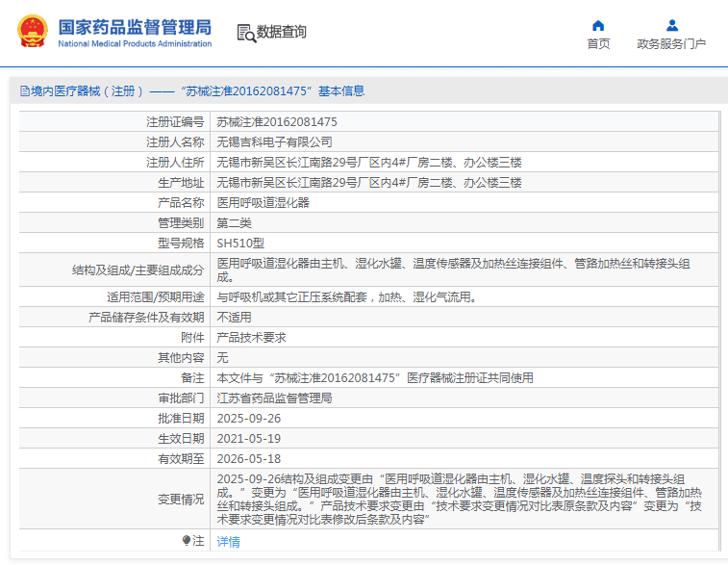Click the 政务服务门户 person icon
This screenshot has height=565, width=728.
[671, 26]
